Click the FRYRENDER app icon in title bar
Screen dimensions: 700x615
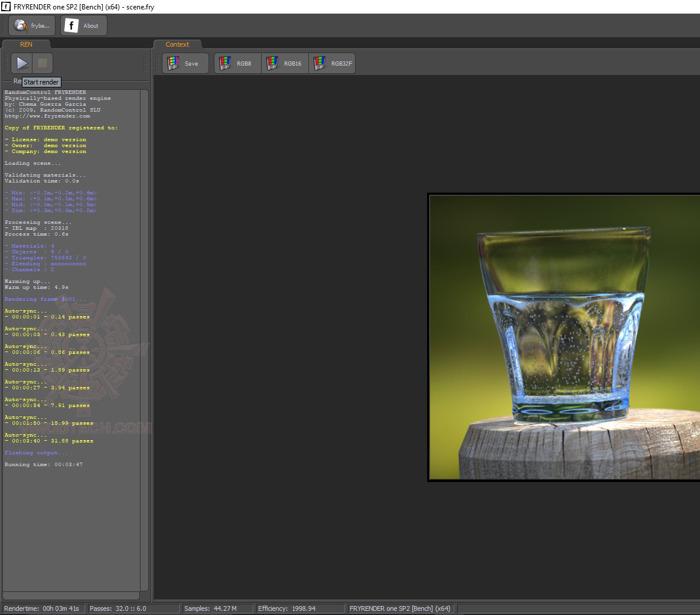[x=6, y=6]
